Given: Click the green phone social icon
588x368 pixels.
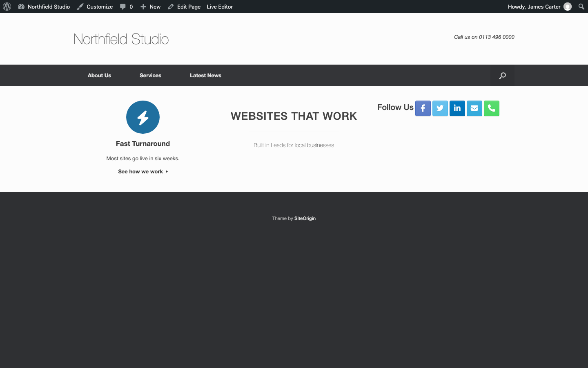Looking at the screenshot, I should 492,108.
